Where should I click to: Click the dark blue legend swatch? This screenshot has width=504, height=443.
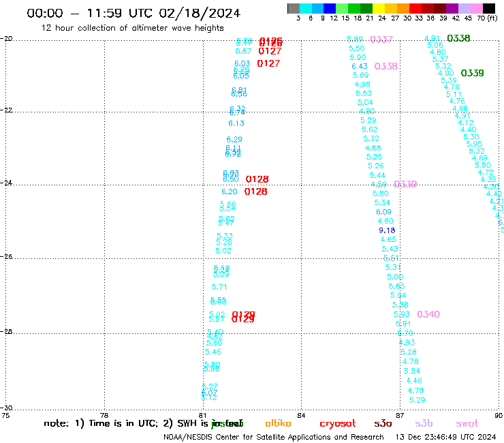330,9
